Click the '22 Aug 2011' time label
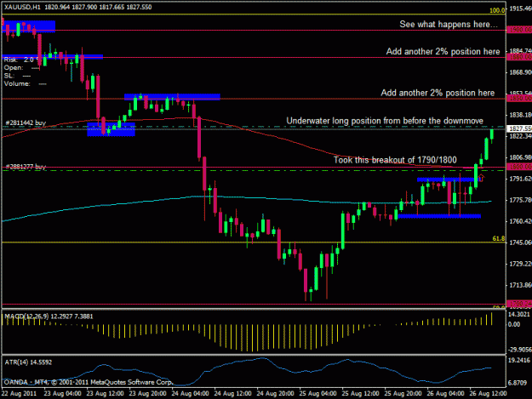The image size is (532, 399). click(19, 394)
